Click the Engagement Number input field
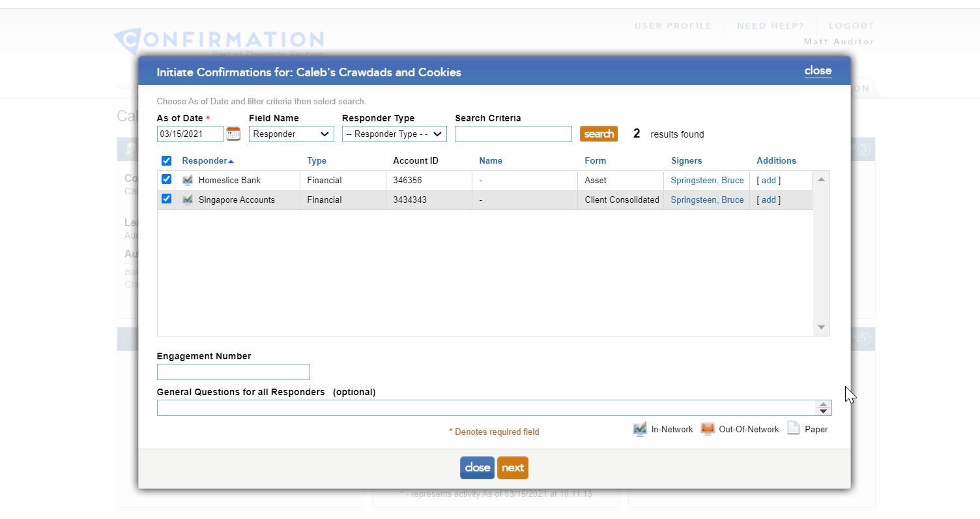This screenshot has height=519, width=980. click(233, 372)
